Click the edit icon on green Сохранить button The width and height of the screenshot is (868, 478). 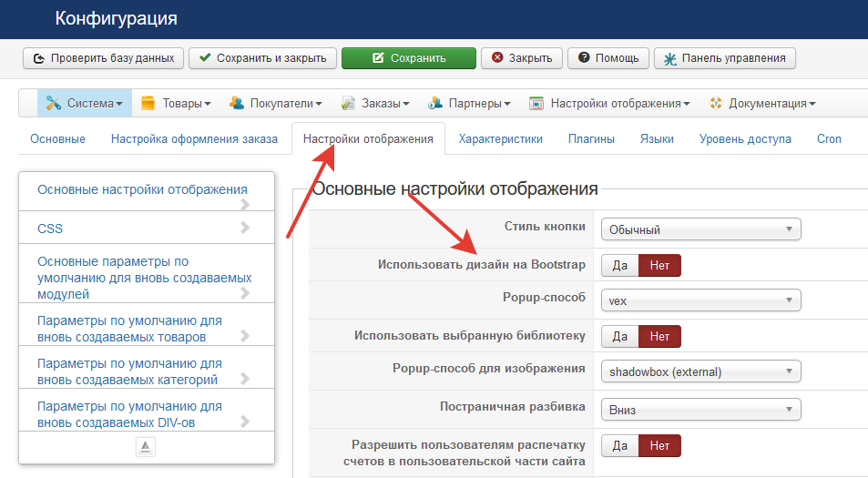[378, 57]
